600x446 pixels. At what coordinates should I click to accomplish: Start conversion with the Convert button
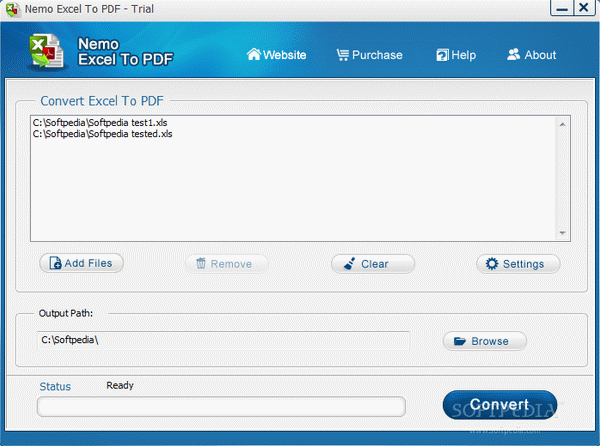click(x=500, y=405)
